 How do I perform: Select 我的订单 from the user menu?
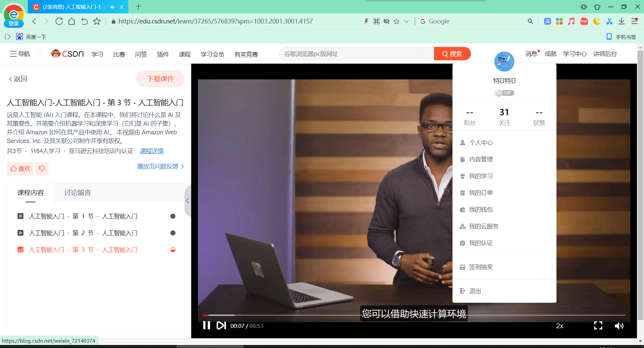[x=481, y=193]
